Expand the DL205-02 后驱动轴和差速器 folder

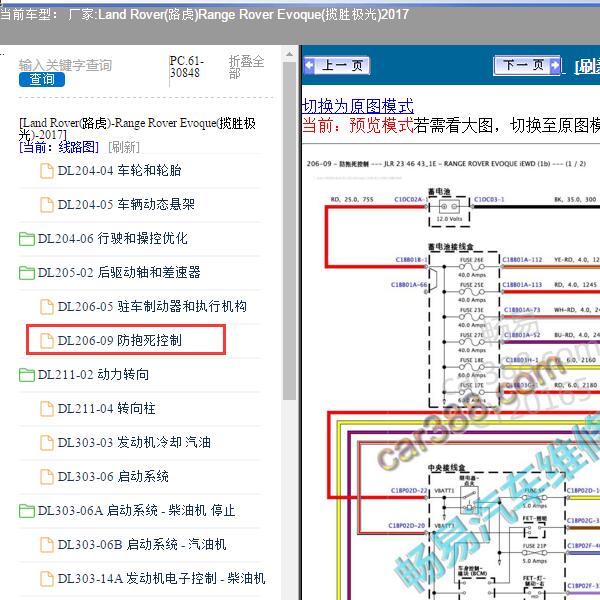[x=27, y=273]
